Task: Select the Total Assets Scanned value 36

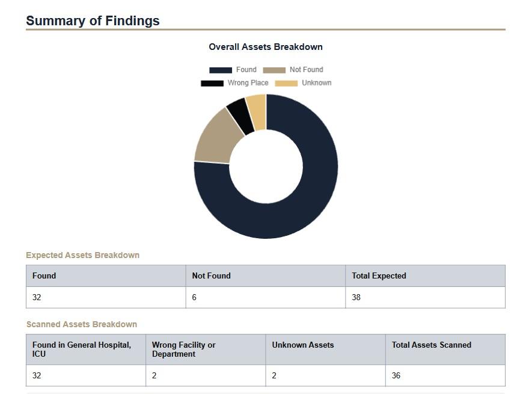Action: pyautogui.click(x=396, y=375)
